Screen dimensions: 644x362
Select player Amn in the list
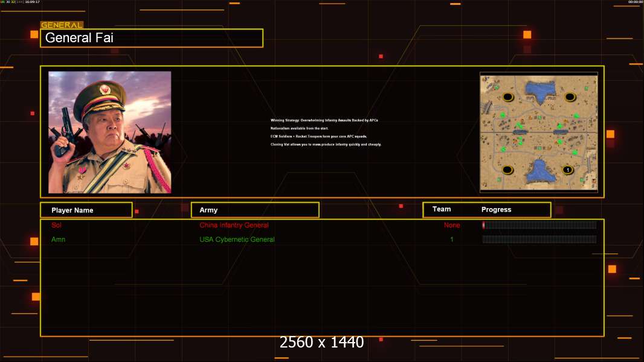(x=58, y=240)
